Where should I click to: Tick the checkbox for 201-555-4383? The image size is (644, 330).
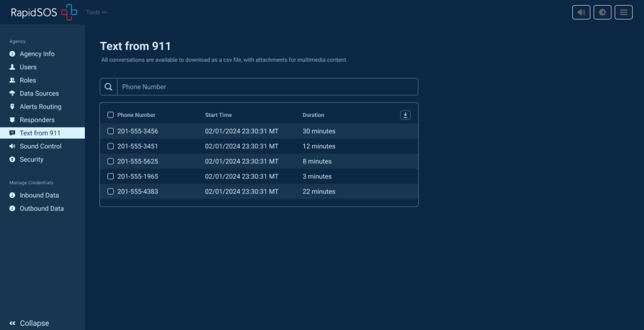pos(111,192)
